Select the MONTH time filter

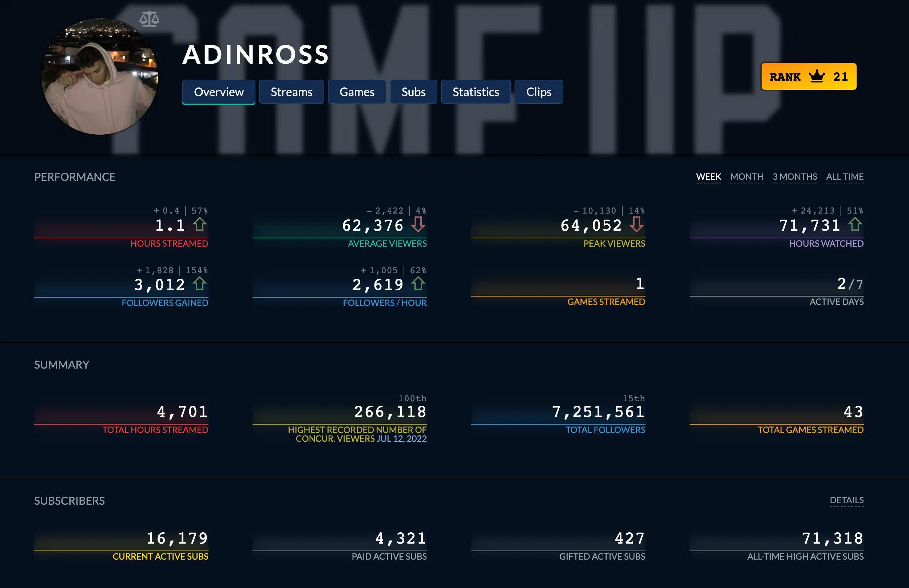pyautogui.click(x=747, y=176)
